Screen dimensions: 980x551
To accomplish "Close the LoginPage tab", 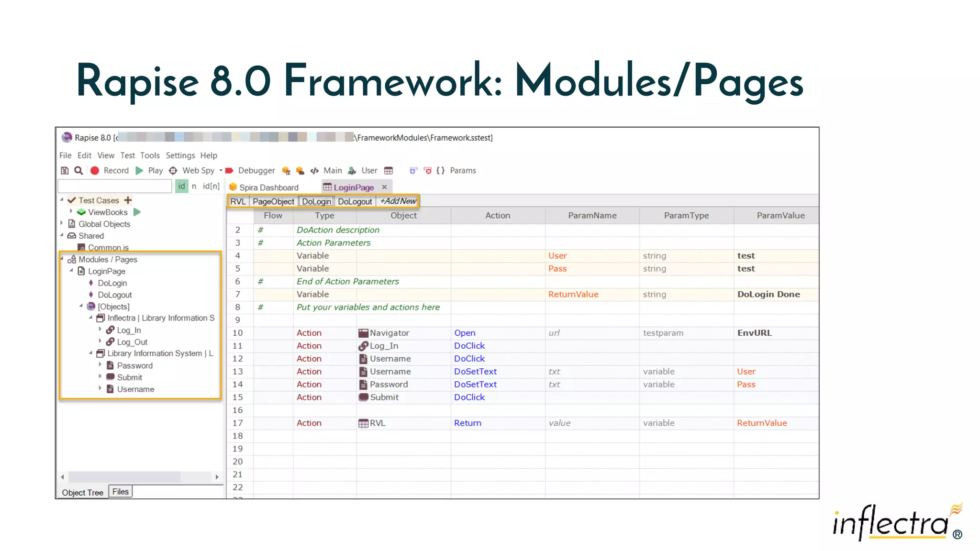I will (384, 187).
